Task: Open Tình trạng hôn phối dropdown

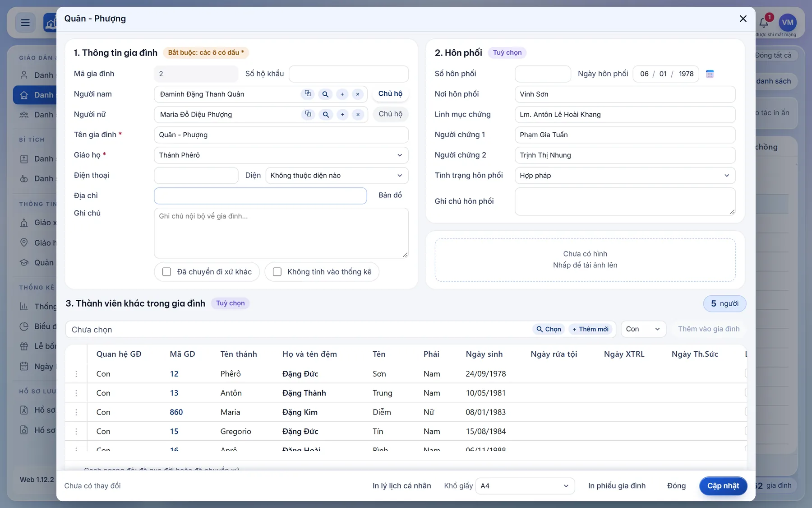Action: [x=625, y=175]
